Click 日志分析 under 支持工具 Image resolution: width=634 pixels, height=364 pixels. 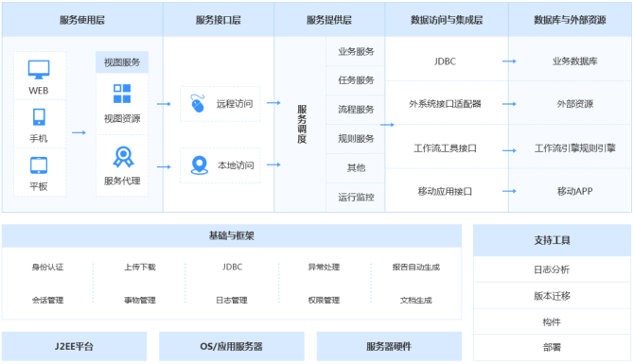click(552, 269)
